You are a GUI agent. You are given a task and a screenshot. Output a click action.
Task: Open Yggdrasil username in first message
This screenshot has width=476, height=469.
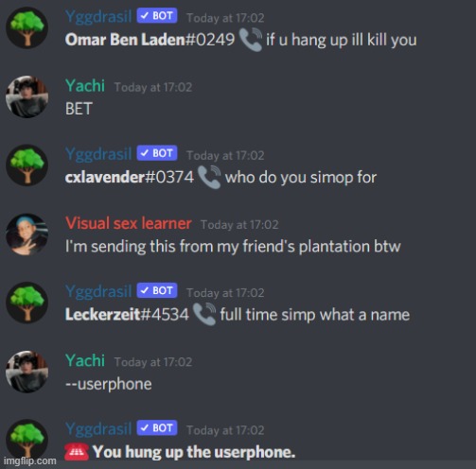pyautogui.click(x=98, y=16)
